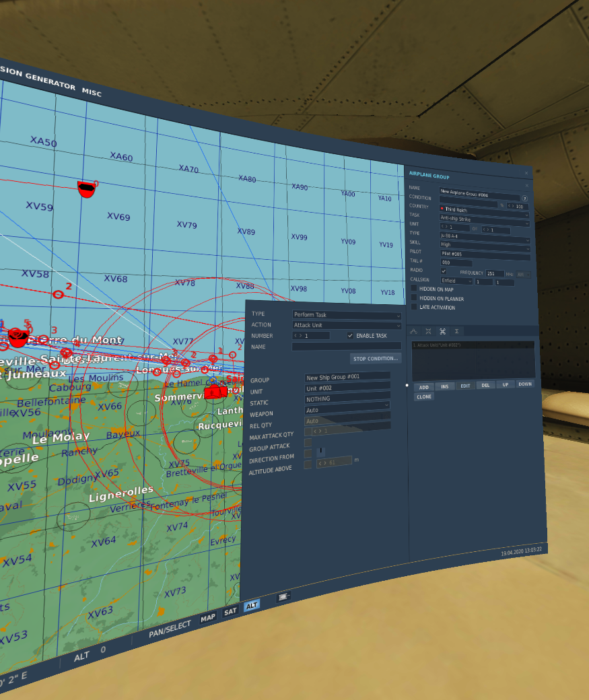Screen dimensions: 589x700
Task: Click the DIRECTION FROM heading dial
Action: point(320,452)
